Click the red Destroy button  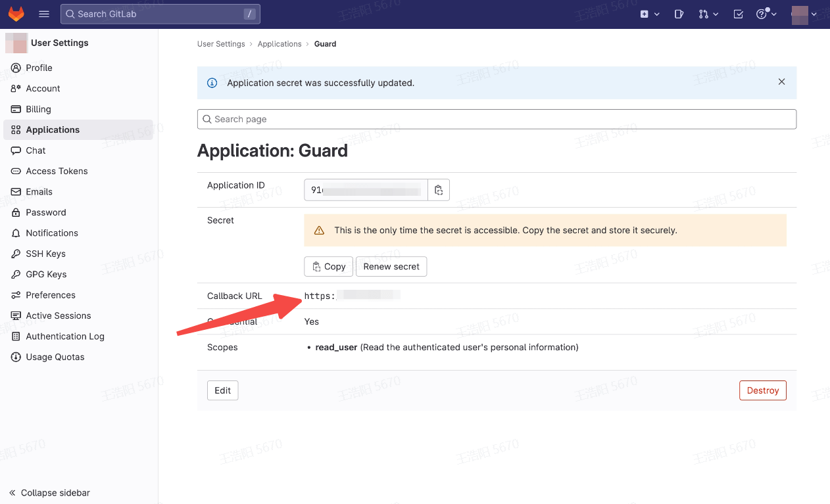point(762,390)
